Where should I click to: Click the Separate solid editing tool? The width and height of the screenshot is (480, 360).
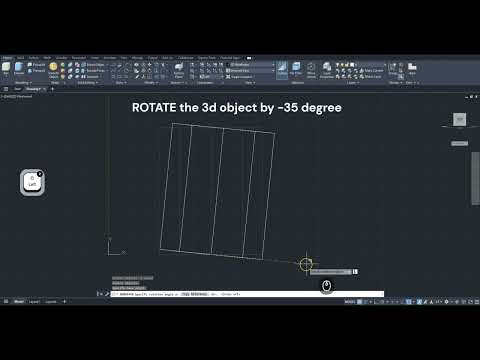click(x=90, y=76)
